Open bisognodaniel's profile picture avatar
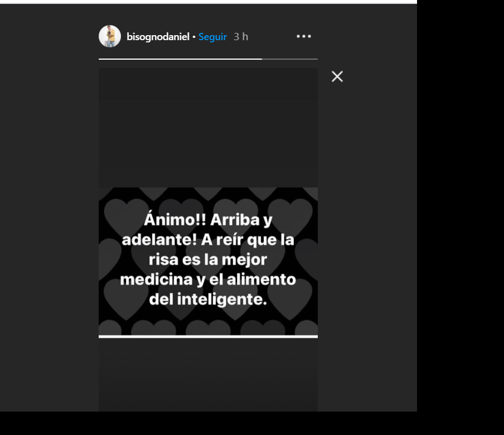Viewport: 504px width, 435px height. pyautogui.click(x=110, y=36)
